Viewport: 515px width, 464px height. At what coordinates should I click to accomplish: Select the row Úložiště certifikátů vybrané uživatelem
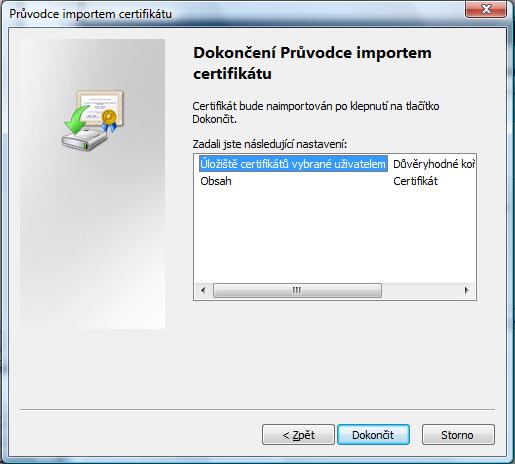tap(293, 164)
